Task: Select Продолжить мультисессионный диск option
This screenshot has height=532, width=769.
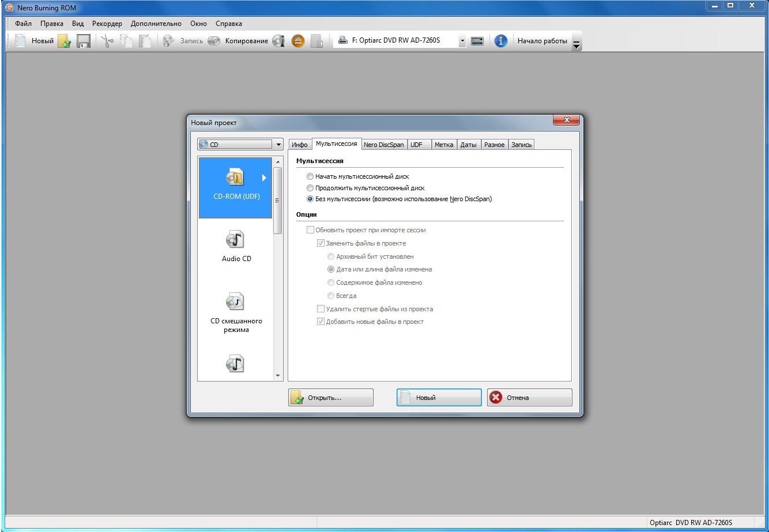Action: (x=311, y=188)
